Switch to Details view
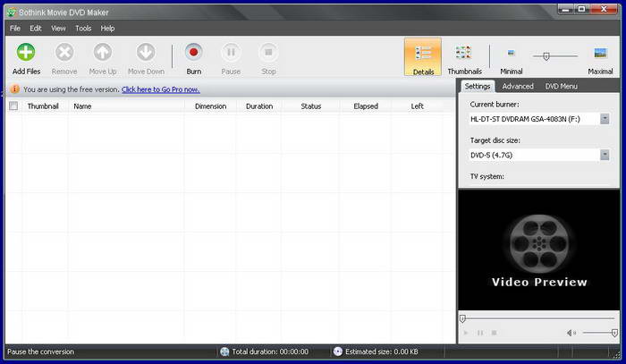626x364 pixels. 423,57
